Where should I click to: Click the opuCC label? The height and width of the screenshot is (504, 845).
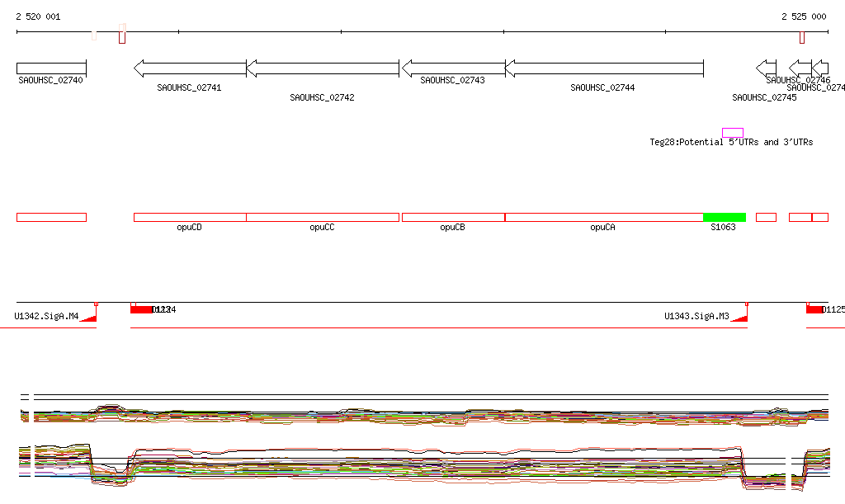tap(322, 227)
